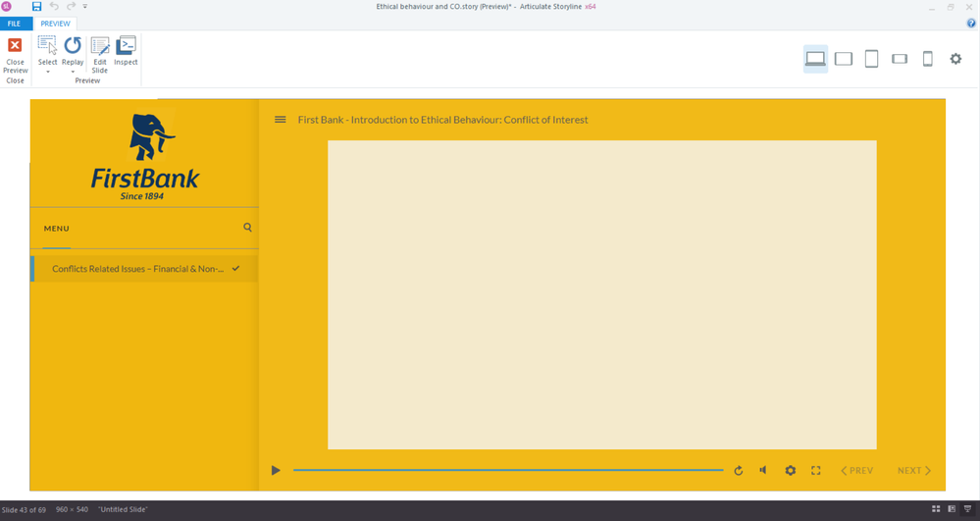Open the Inspect tool in the ribbon
Viewport: 980px width, 521px height.
pyautogui.click(x=126, y=51)
